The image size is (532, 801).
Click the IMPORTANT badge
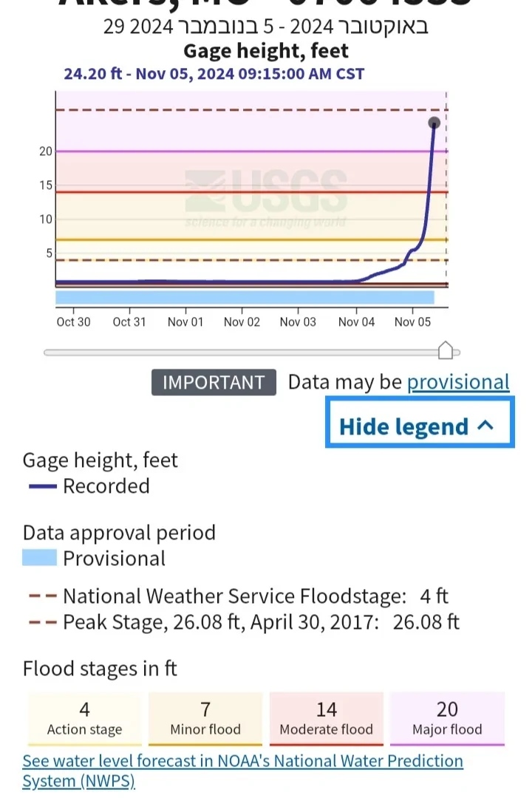click(214, 382)
